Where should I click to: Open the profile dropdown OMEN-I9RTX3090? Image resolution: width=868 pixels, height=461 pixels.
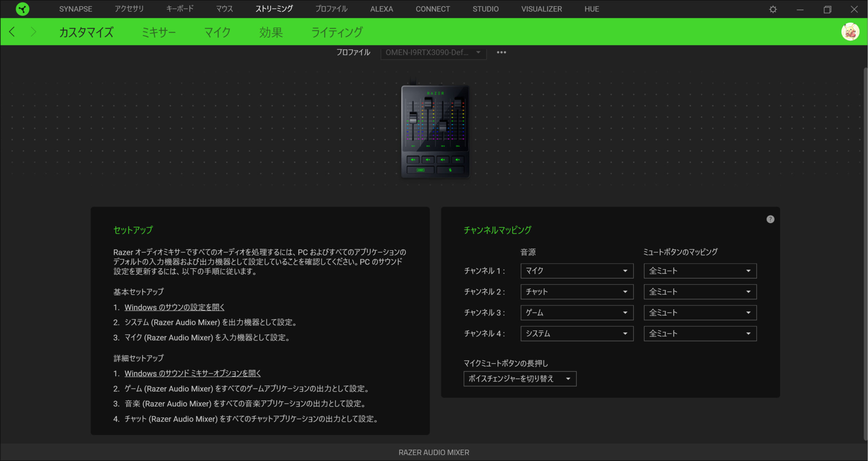pos(433,53)
